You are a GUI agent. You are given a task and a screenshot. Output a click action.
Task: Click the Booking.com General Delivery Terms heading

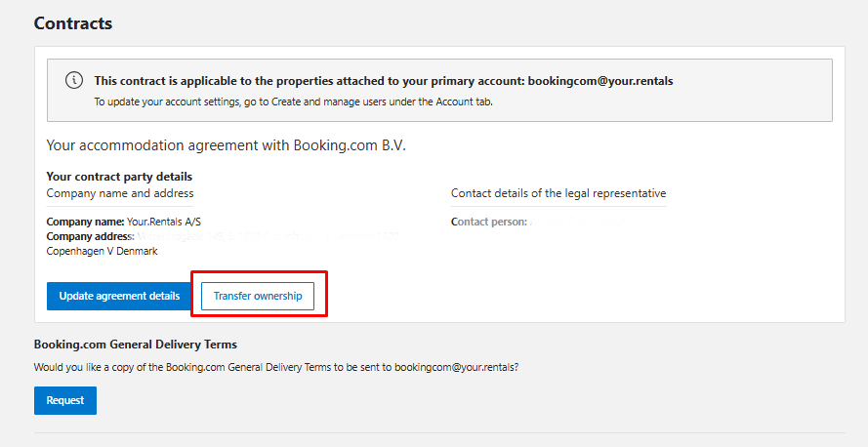pyautogui.click(x=136, y=345)
